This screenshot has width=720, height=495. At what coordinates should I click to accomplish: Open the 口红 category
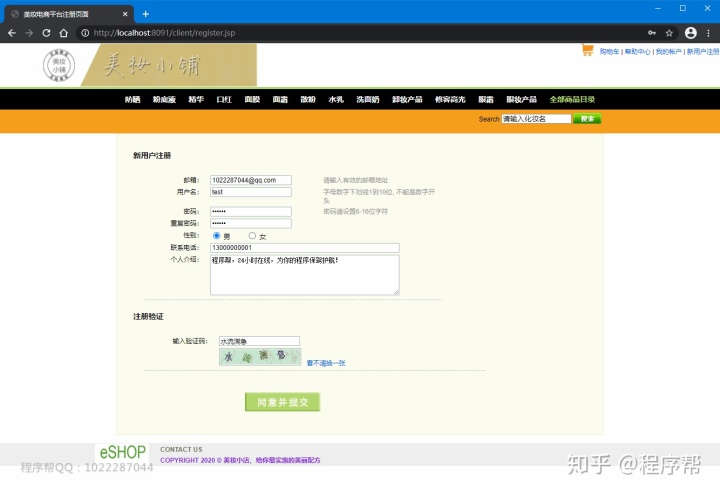pos(224,99)
